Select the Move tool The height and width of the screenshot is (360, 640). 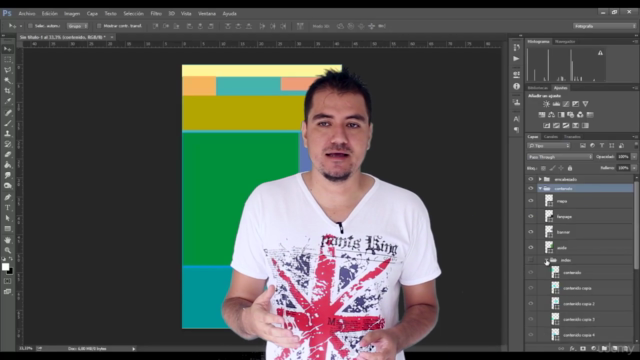tap(7, 49)
